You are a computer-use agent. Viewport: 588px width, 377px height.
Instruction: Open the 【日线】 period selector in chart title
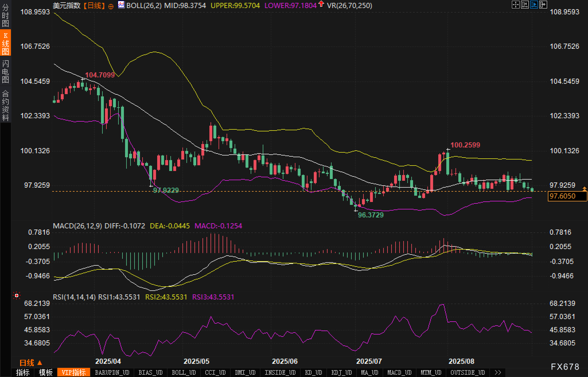94,5
